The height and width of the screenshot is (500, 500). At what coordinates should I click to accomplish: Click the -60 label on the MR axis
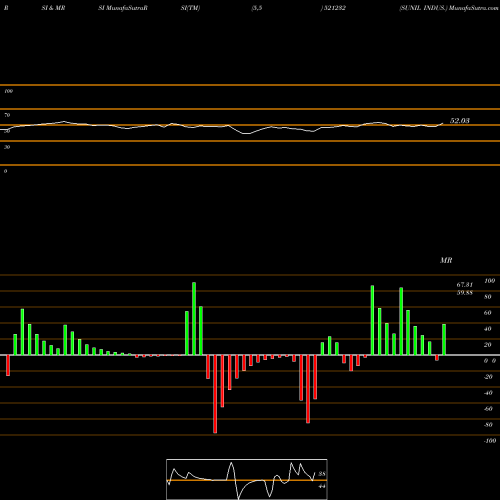click(488, 409)
